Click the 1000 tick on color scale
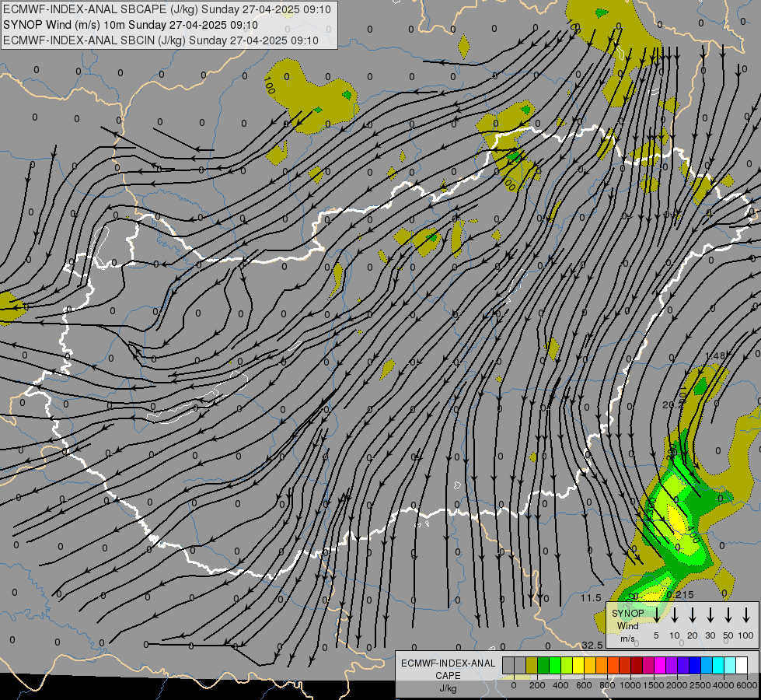The height and width of the screenshot is (700, 761). point(630,685)
